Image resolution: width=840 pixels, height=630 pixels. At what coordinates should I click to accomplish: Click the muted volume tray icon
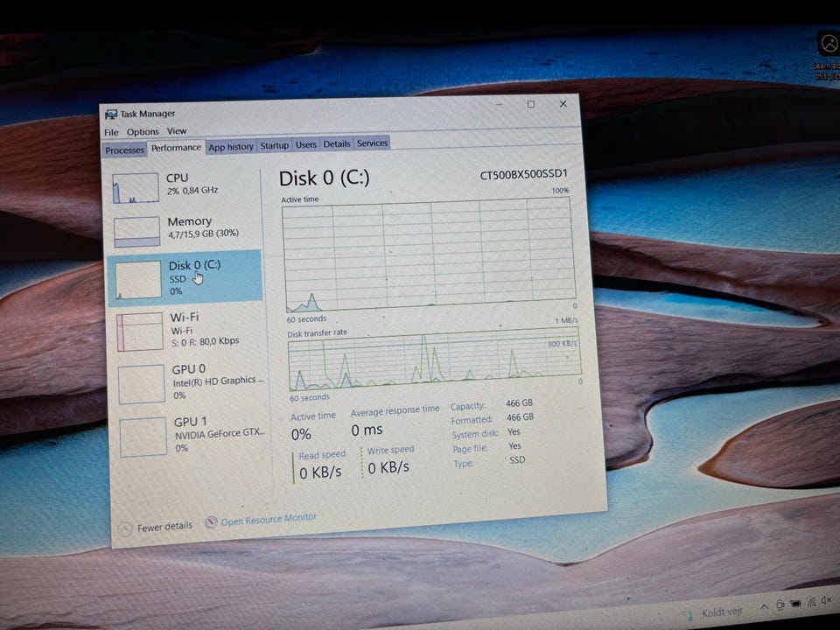click(x=827, y=601)
